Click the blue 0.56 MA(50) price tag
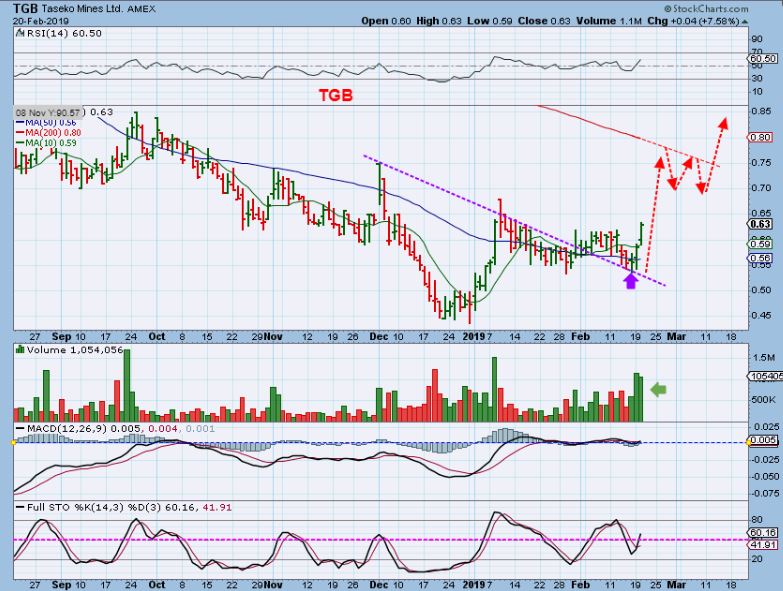This screenshot has height=591, width=783. 761,259
